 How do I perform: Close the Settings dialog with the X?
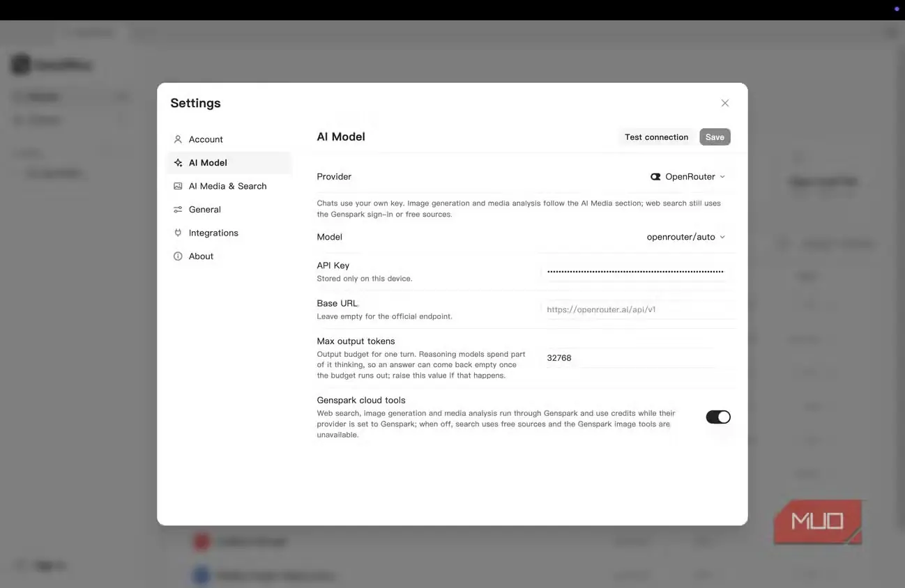[x=725, y=103]
